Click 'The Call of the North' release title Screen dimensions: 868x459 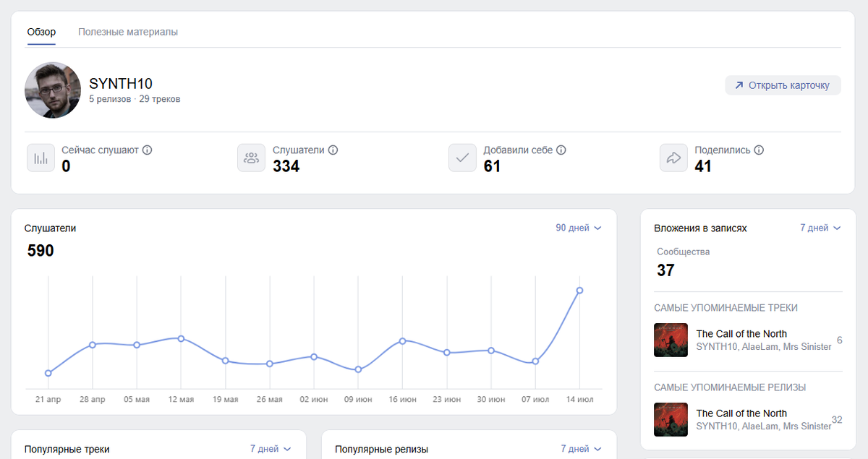[741, 413]
